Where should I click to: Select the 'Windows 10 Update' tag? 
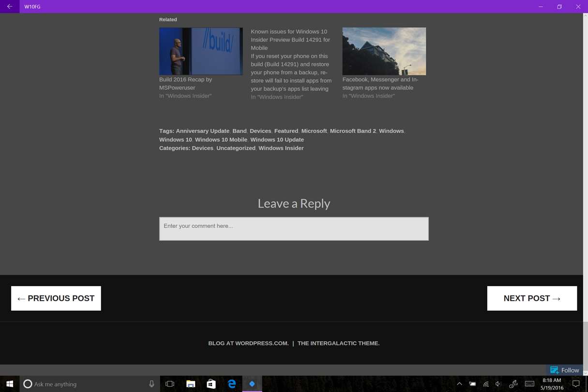pyautogui.click(x=277, y=140)
